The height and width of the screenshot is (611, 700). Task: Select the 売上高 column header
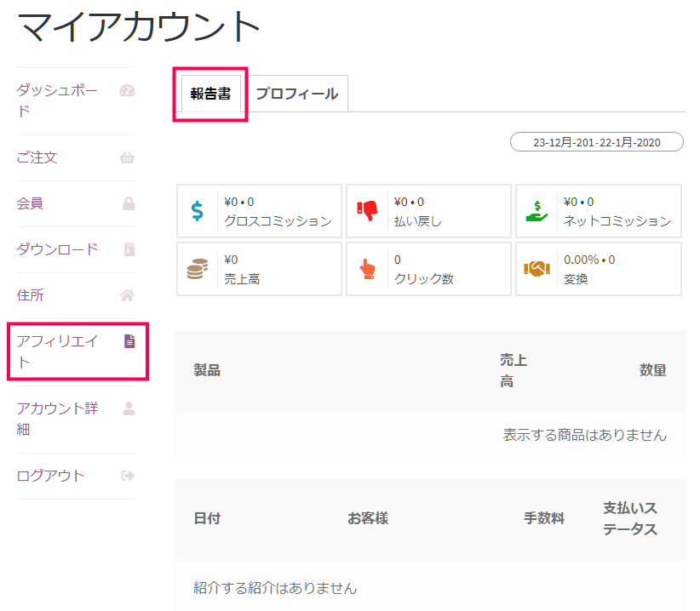(x=514, y=371)
